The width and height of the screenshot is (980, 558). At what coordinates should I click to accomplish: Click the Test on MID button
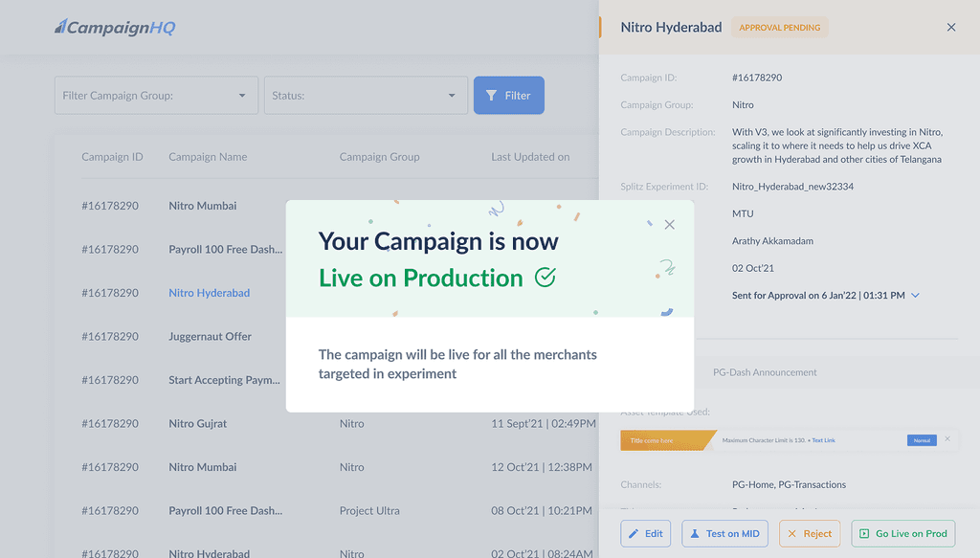725,534
